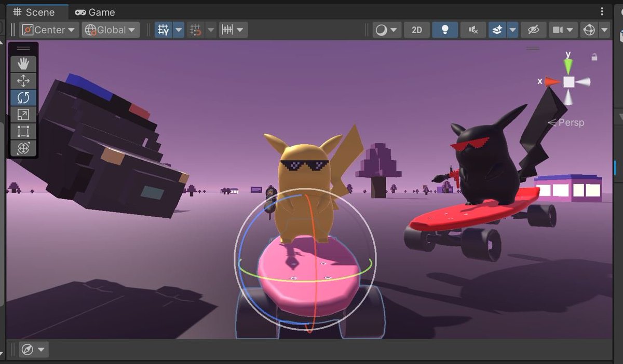Open the draw mode shading dropdown
This screenshot has height=364, width=623.
coord(387,30)
